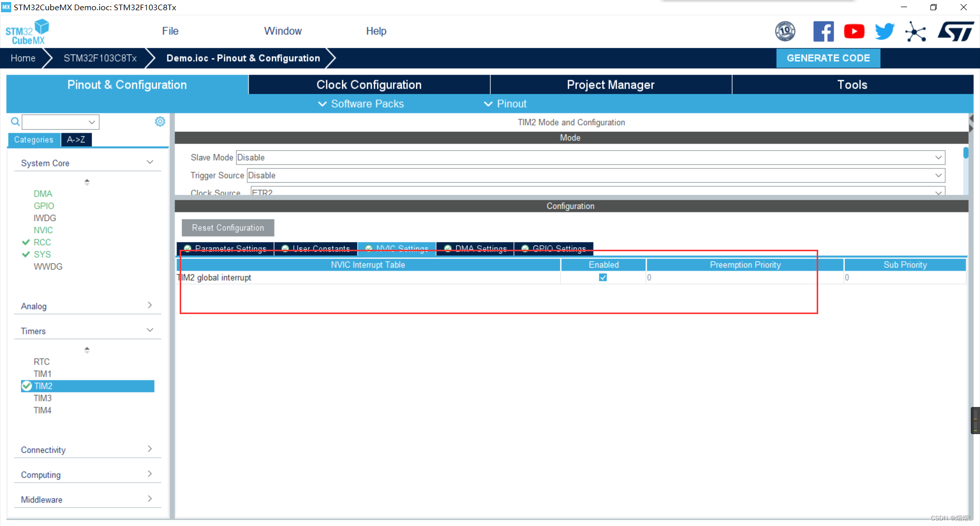Screen dimensions: 980x526
Task: Toggle the TIM2 global interrupt Enabled checkbox
Action: 603,277
